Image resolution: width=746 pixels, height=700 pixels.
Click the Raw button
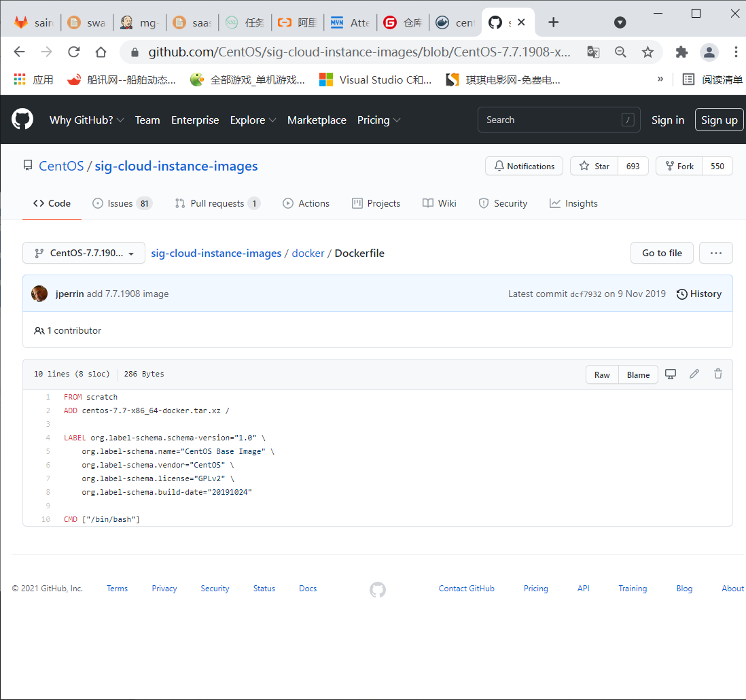point(602,374)
